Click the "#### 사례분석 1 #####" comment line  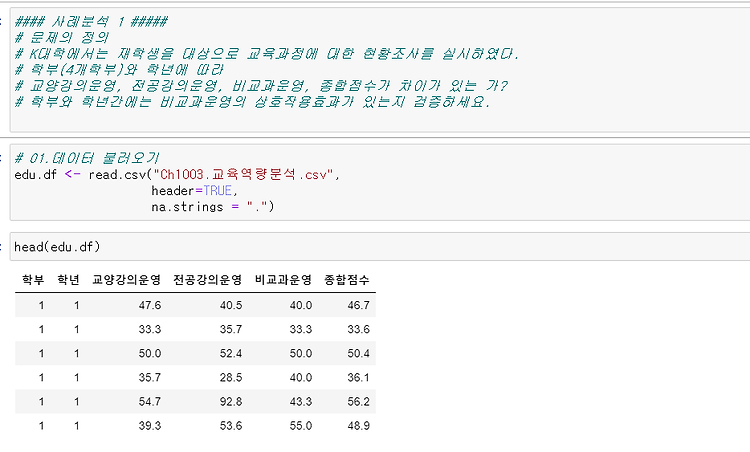(x=91, y=22)
